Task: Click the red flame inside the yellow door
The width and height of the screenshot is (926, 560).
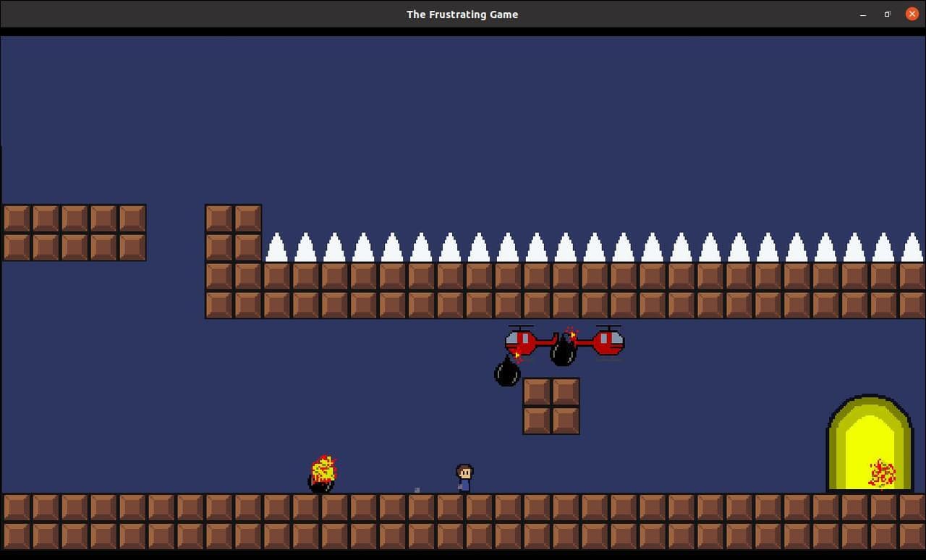Action: [882, 474]
